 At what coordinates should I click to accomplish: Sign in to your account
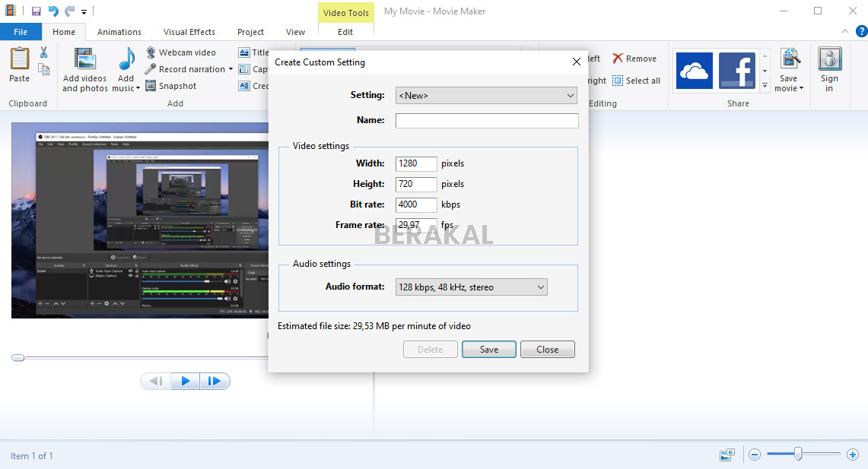[x=829, y=68]
